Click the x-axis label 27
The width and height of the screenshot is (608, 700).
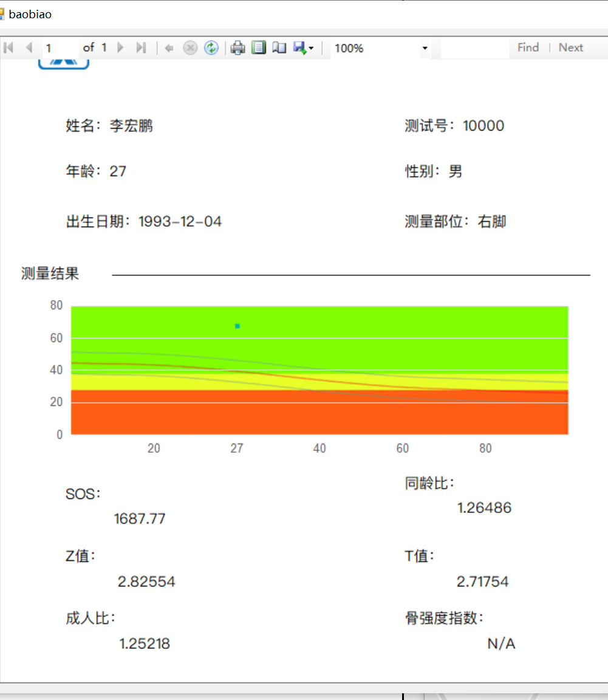237,448
